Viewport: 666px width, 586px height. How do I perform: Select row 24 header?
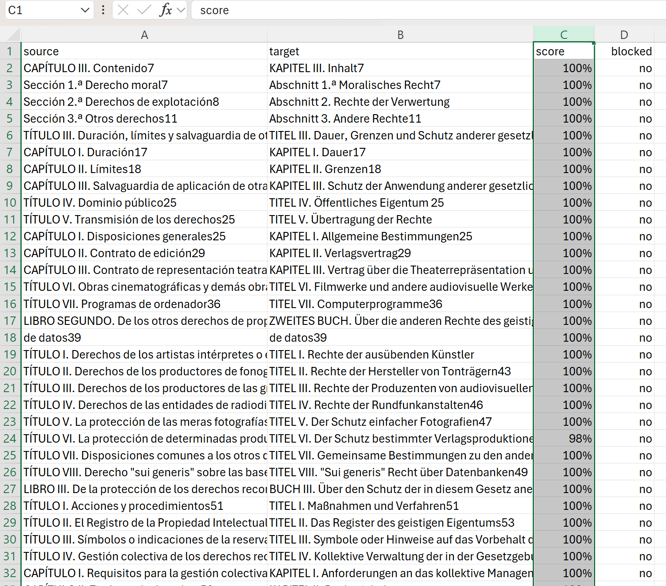10,439
